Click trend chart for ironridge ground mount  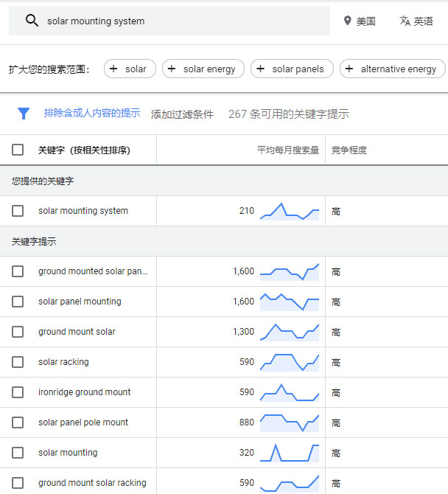(290, 392)
